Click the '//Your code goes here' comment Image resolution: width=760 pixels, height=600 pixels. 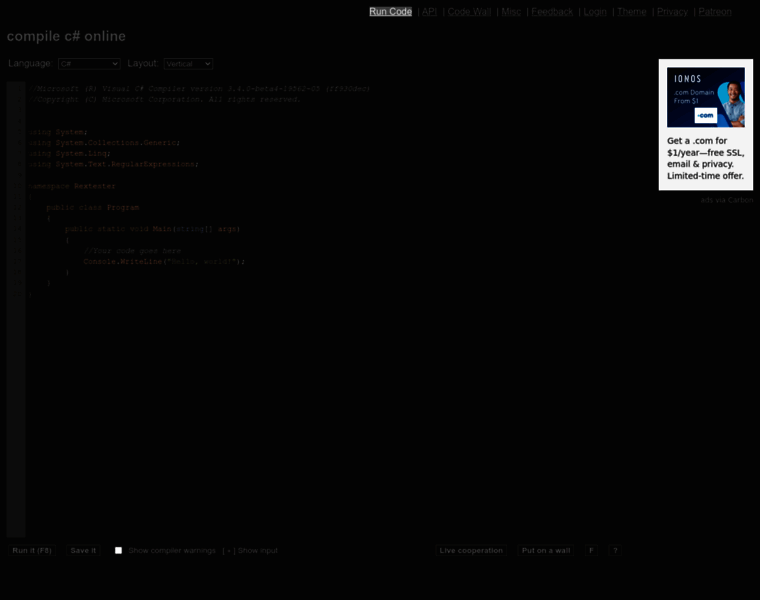coord(132,251)
